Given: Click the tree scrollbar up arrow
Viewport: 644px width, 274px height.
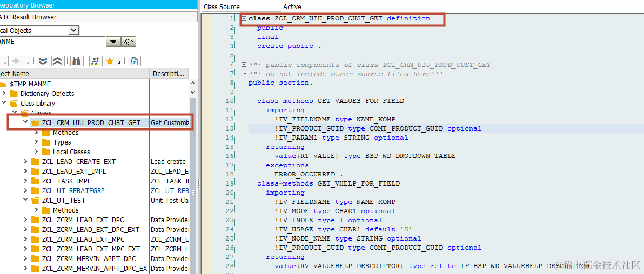Looking at the screenshot, I should point(193,83).
